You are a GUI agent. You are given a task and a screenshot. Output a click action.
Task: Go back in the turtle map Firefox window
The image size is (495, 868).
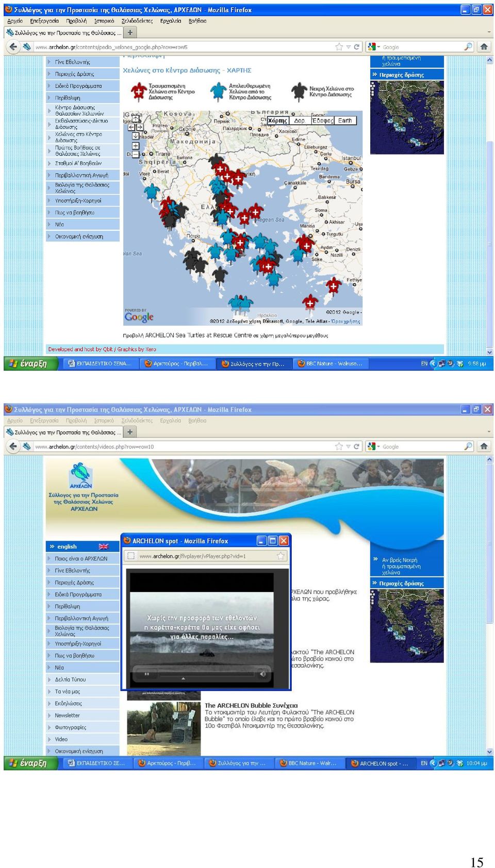[13, 47]
